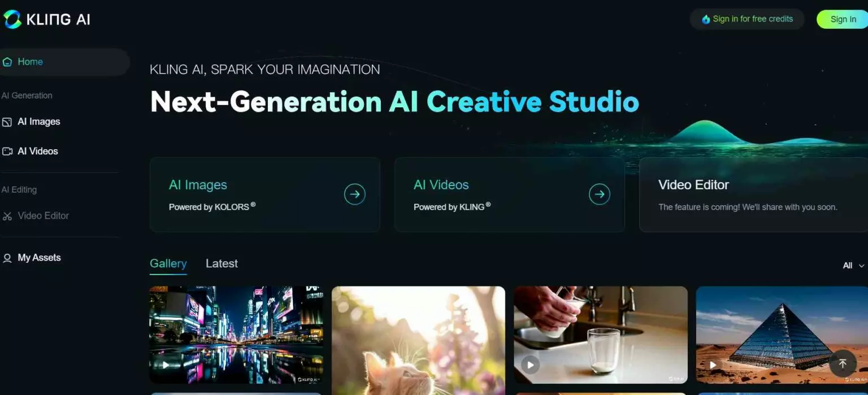Play the milk pouring glass video
Screen dimensions: 868x395
tap(530, 364)
